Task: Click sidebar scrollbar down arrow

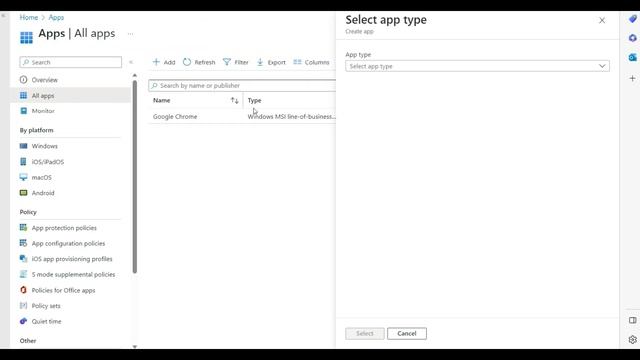Action: pyautogui.click(x=135, y=347)
